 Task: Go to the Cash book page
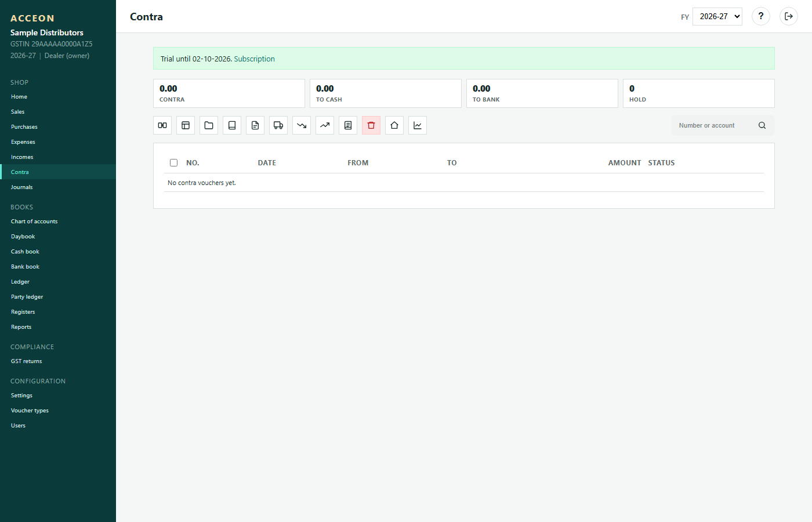pos(58,252)
